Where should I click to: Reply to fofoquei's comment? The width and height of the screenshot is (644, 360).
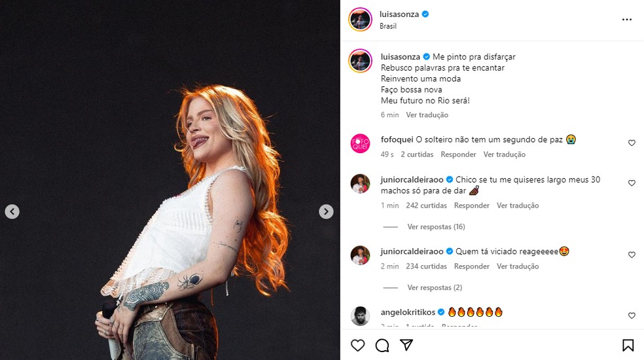(458, 154)
